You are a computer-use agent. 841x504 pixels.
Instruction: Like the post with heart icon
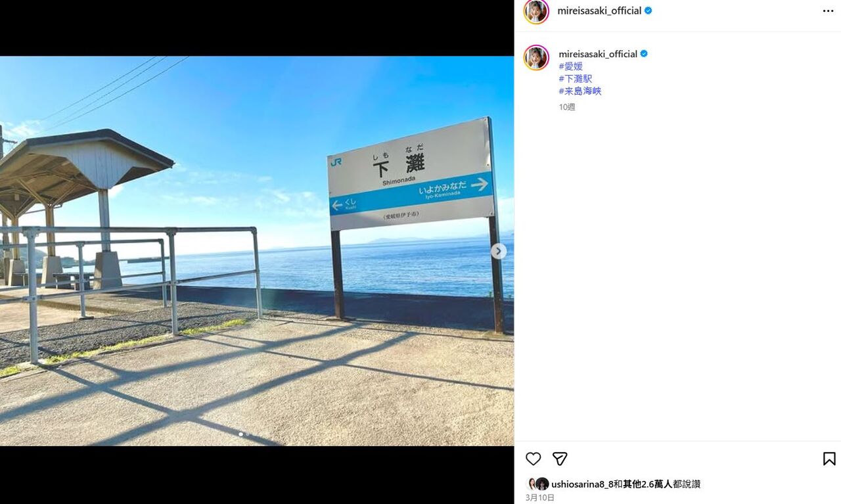tap(534, 459)
